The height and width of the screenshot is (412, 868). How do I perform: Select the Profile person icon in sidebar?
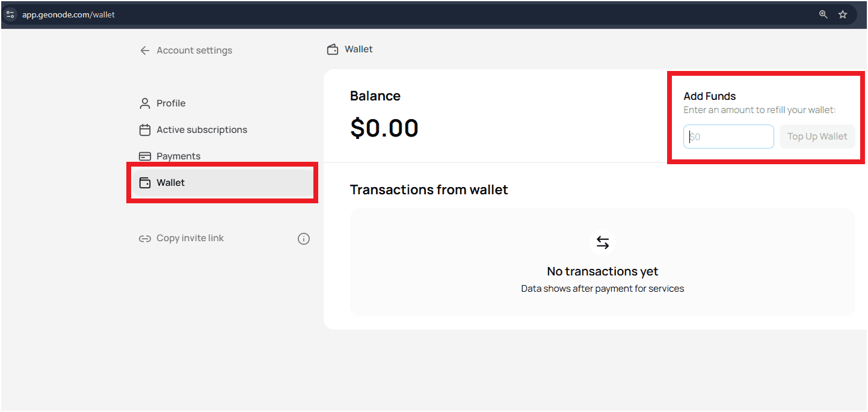coord(144,103)
